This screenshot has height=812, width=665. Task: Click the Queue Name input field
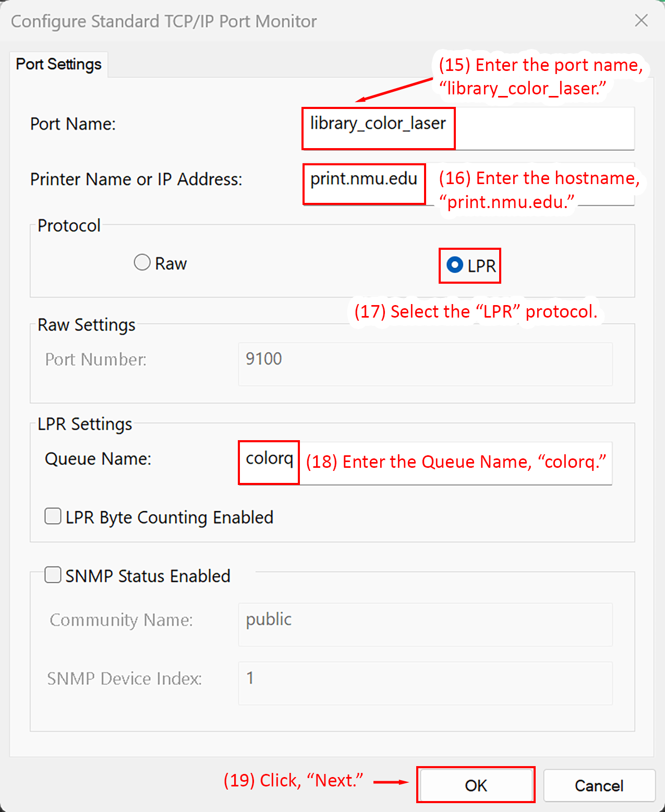click(425, 463)
